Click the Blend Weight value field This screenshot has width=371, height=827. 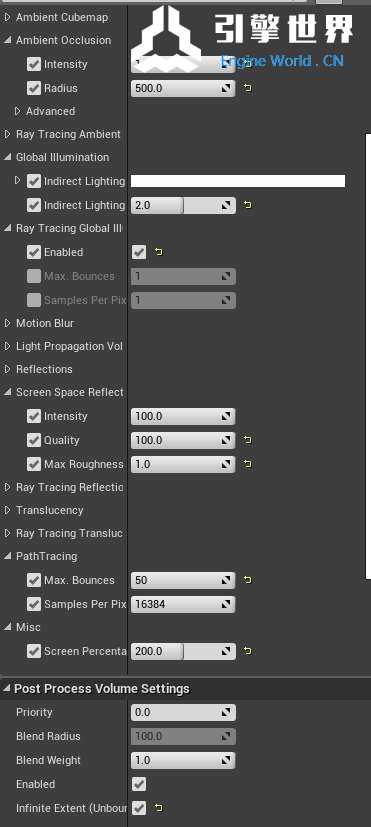pos(183,760)
